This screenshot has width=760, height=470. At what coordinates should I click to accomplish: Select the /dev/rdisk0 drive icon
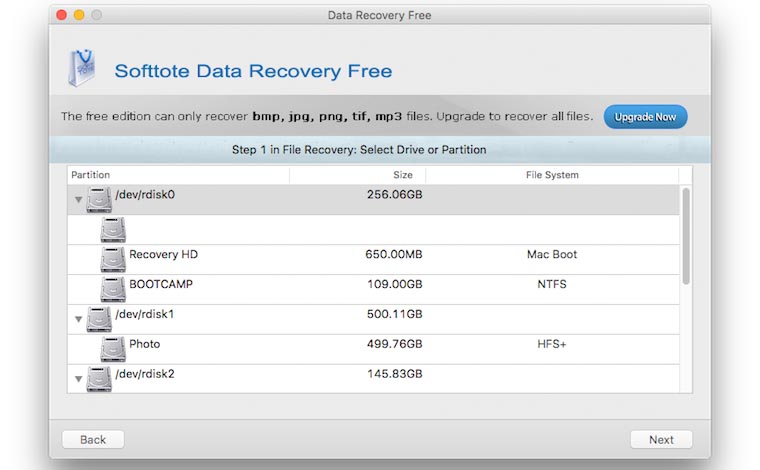[x=99, y=200]
